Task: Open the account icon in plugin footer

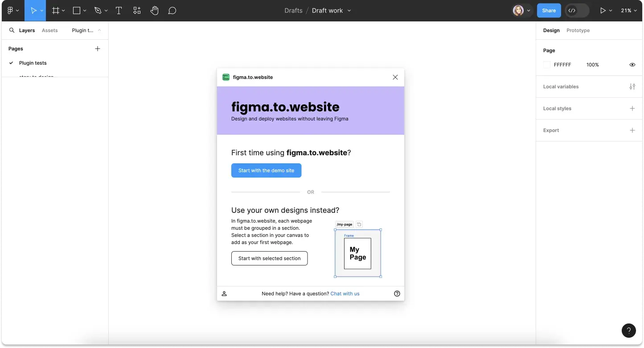Action: point(224,294)
